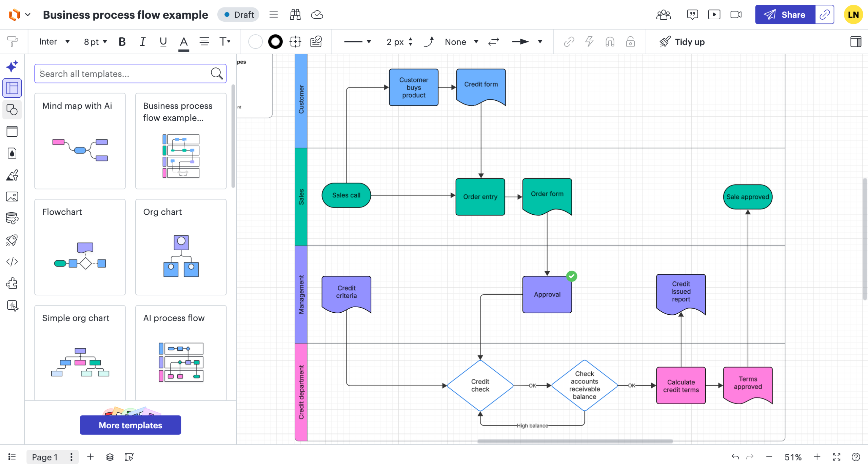Viewport: 868px width, 469px height.
Task: Click the Tidy up broom icon
Action: 665,42
